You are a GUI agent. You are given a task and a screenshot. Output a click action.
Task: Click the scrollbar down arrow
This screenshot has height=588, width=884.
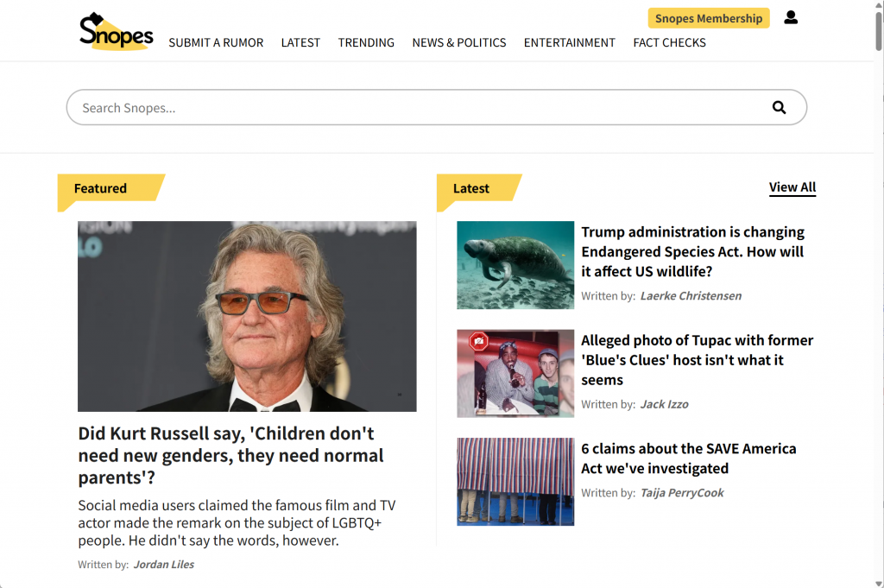(x=878, y=583)
